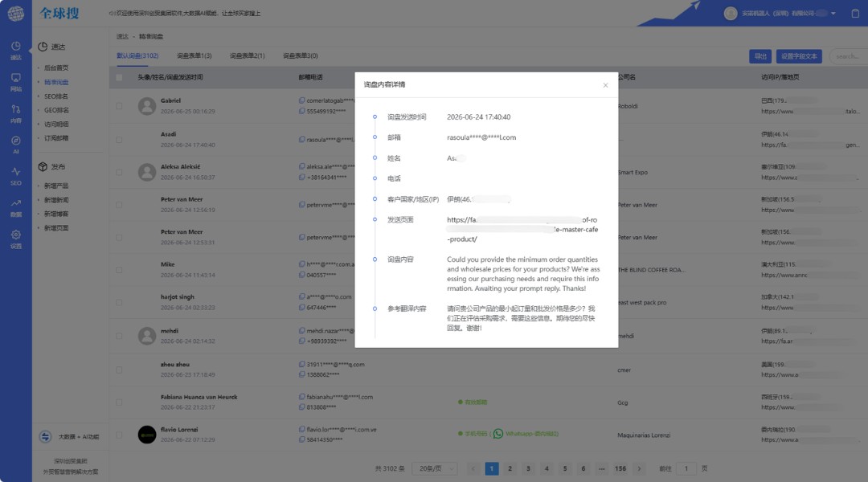Click the 大数据 + AI功能 icon
The width and height of the screenshot is (868, 482).
(45, 437)
